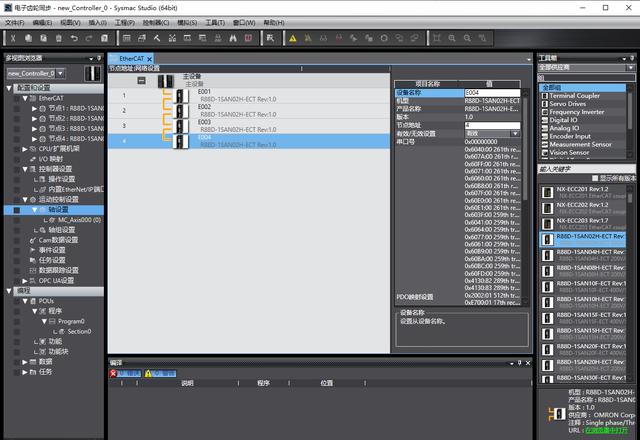Open the 全部供应商 vendor dropdown
This screenshot has height=440, width=640.
631,67
